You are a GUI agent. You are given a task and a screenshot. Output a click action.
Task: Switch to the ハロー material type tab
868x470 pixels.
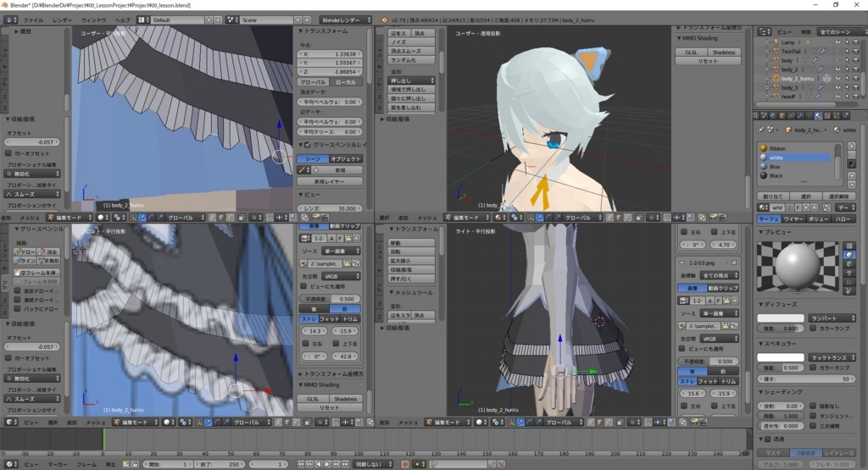pos(843,219)
